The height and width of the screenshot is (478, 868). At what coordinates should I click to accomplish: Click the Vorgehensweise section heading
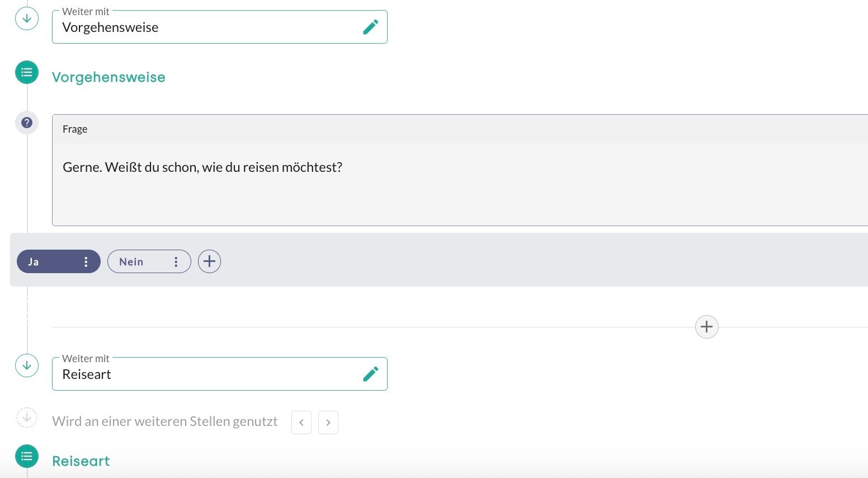tap(108, 77)
